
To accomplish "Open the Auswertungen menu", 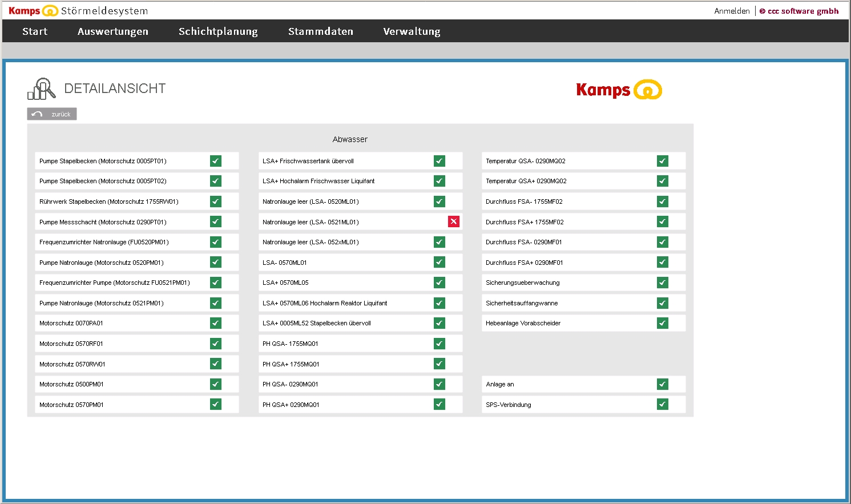I will pos(112,31).
